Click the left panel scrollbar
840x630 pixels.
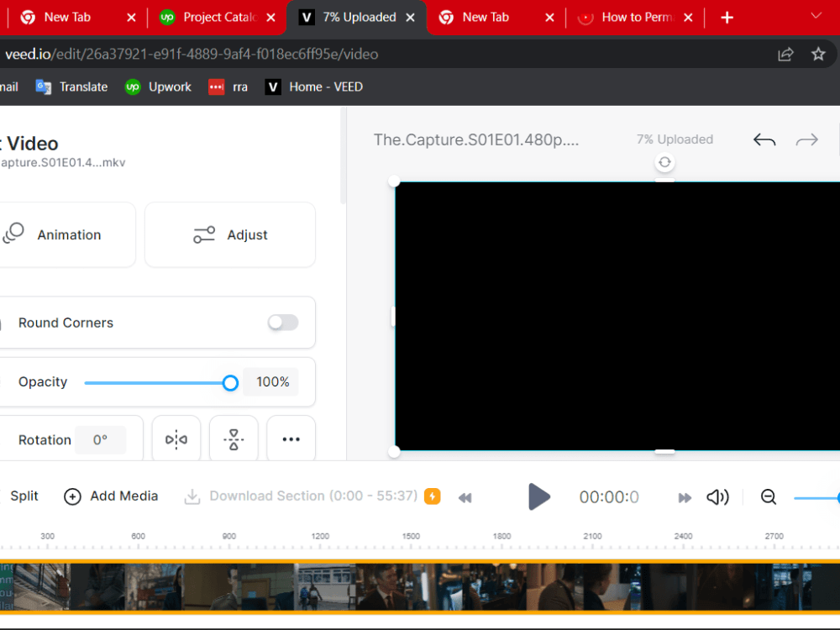343,155
